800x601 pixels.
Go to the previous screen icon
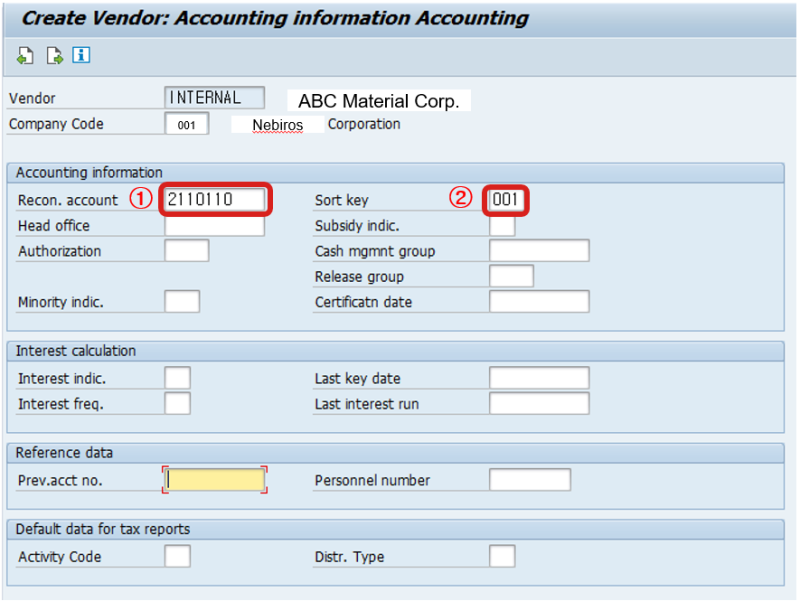point(25,55)
